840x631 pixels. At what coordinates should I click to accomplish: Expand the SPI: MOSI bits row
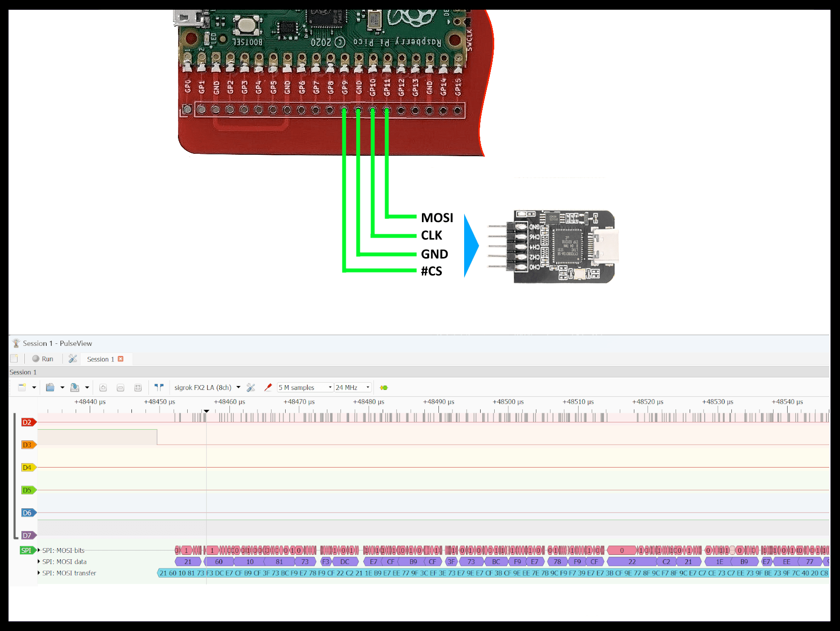[x=38, y=550]
